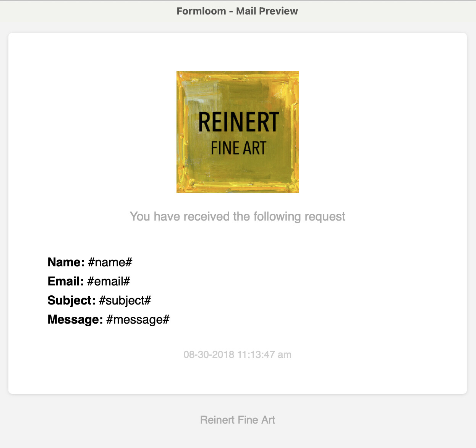Click the Reinert Fine Art footer text

click(238, 420)
